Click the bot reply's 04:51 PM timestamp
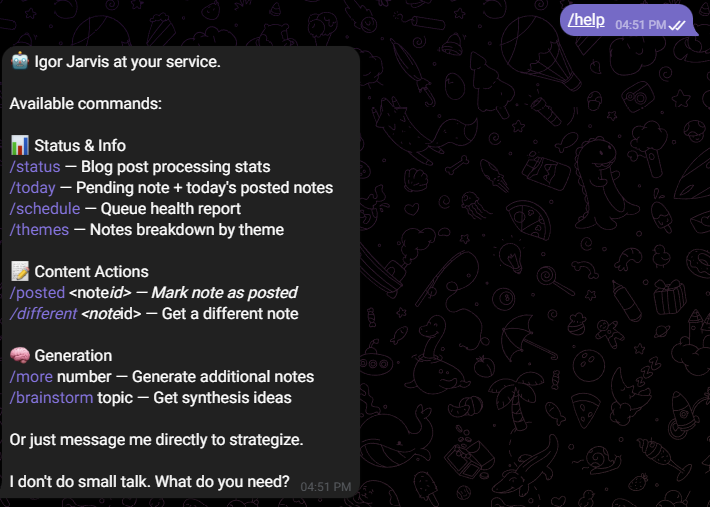710x507 pixels. (x=326, y=487)
